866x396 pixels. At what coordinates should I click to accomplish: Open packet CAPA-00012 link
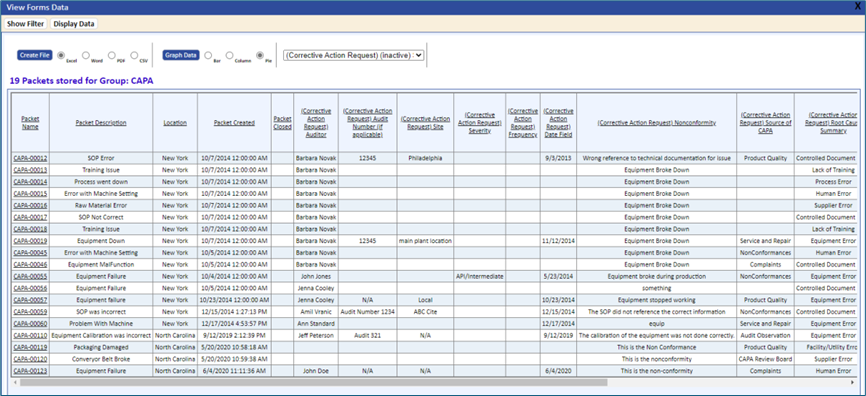[x=30, y=158]
